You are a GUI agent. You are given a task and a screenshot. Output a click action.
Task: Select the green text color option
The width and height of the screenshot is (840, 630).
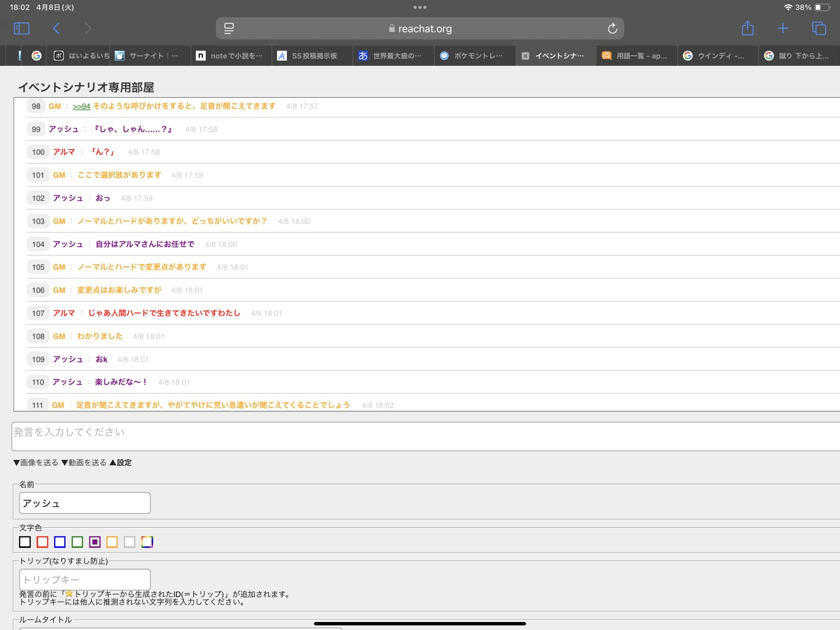(77, 542)
